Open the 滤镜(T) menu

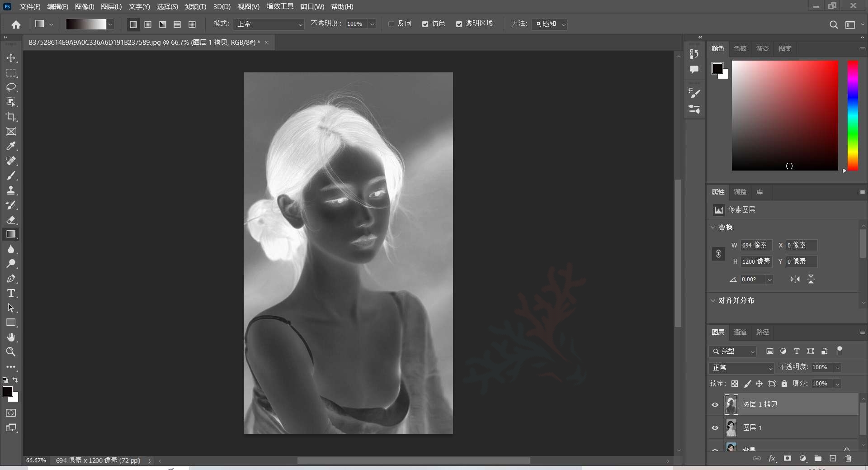click(x=195, y=7)
